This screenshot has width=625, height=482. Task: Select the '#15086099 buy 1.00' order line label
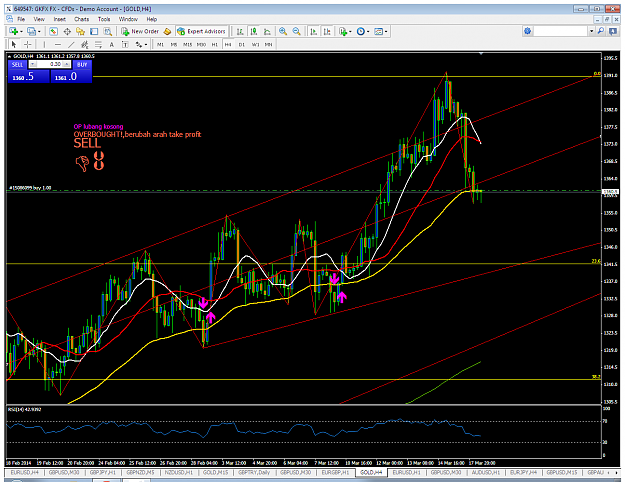30,188
